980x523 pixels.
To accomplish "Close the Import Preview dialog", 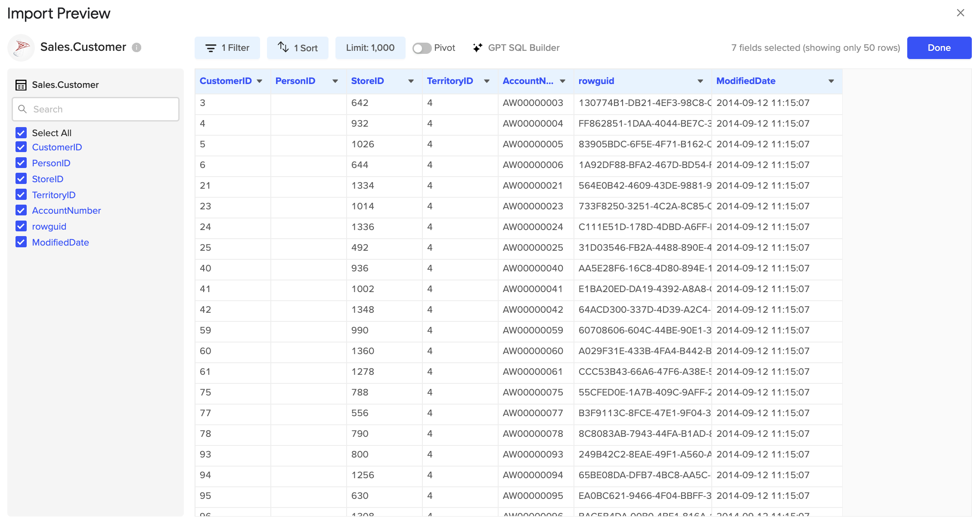I will 961,12.
